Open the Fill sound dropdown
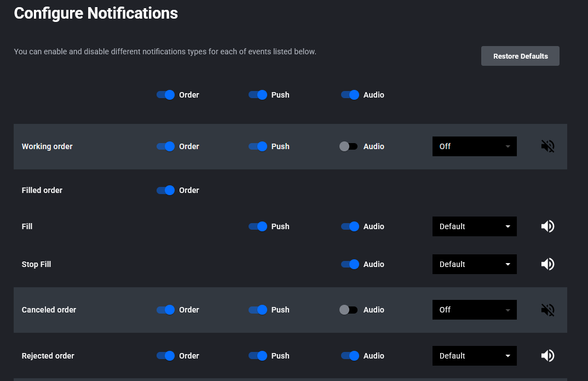The image size is (588, 381). point(474,226)
